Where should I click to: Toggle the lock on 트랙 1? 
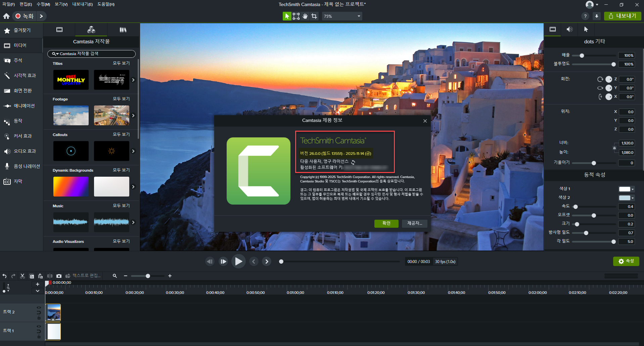pos(39,337)
